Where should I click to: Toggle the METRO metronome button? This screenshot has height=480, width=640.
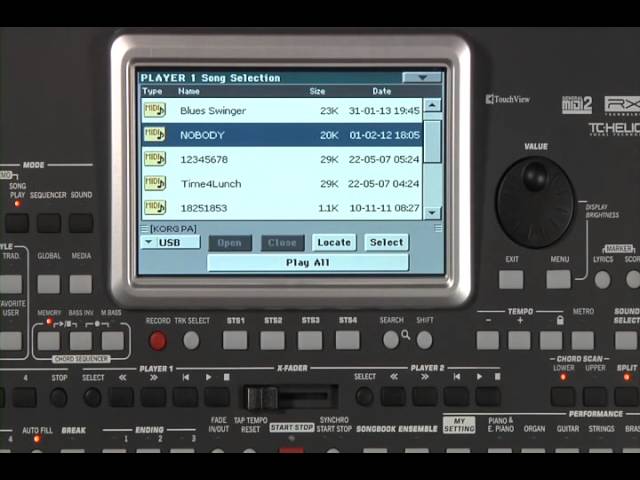pos(582,340)
